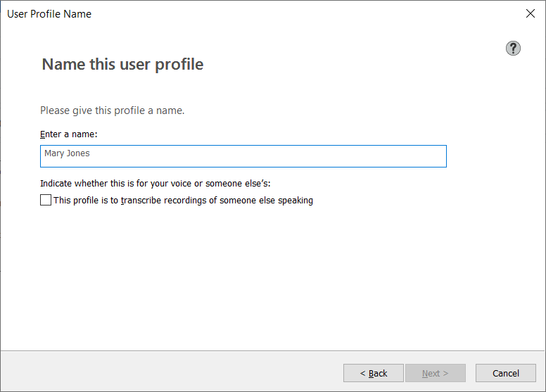This screenshot has height=392, width=546.
Task: Select the Name this user profile heading
Action: pos(122,65)
